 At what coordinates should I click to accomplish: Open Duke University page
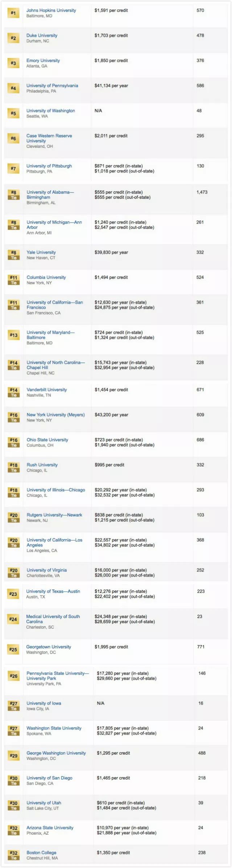42,36
